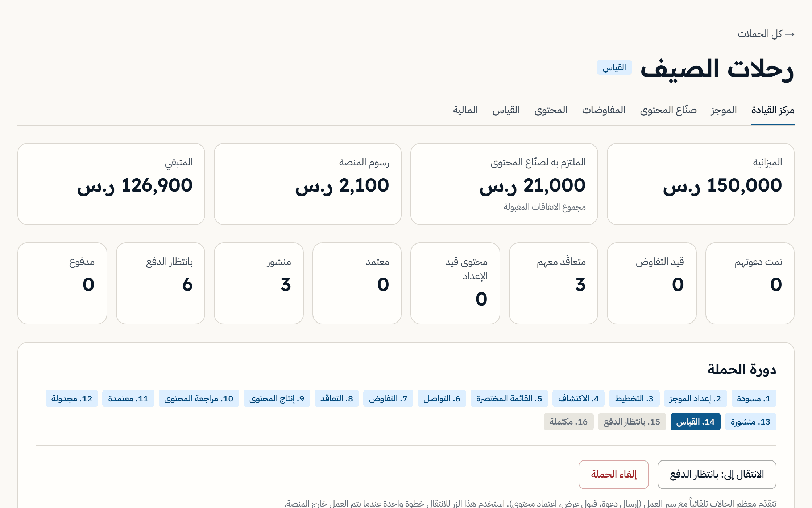Click the بانتظار الدفع counter card showing 6

click(x=160, y=283)
